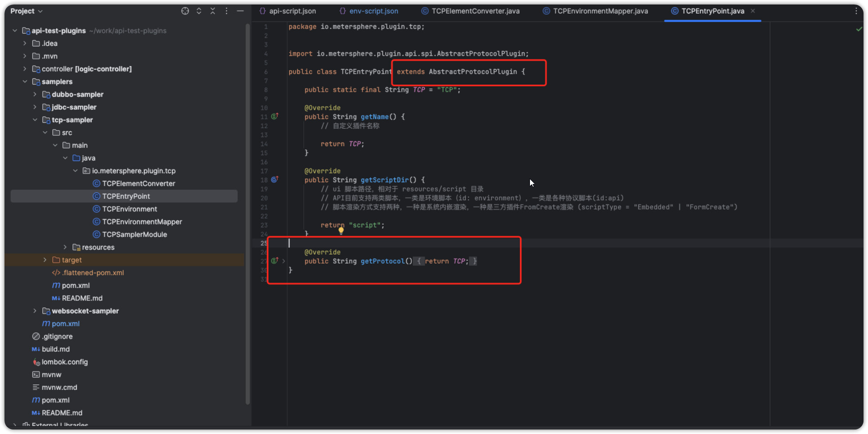Image resolution: width=868 pixels, height=434 pixels.
Task: Click AbstractProtocolPlugin in import line
Action: pyautogui.click(x=481, y=54)
